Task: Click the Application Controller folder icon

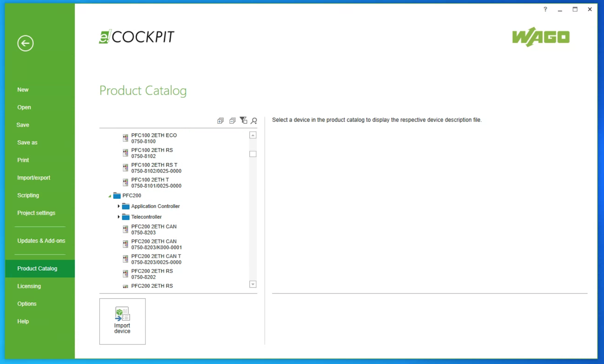Action: pyautogui.click(x=126, y=206)
